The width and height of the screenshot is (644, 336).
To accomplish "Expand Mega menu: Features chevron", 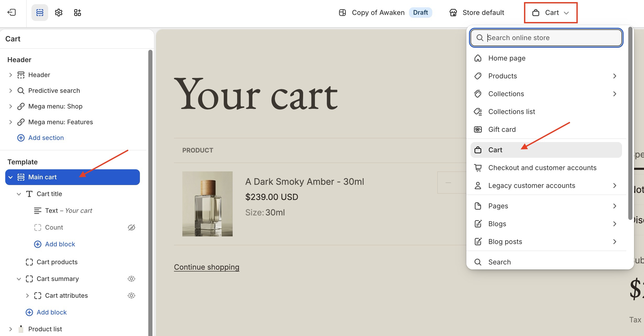I will [10, 122].
